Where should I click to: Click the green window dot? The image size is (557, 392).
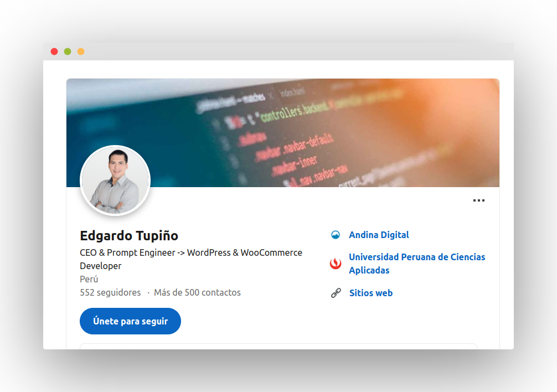68,51
